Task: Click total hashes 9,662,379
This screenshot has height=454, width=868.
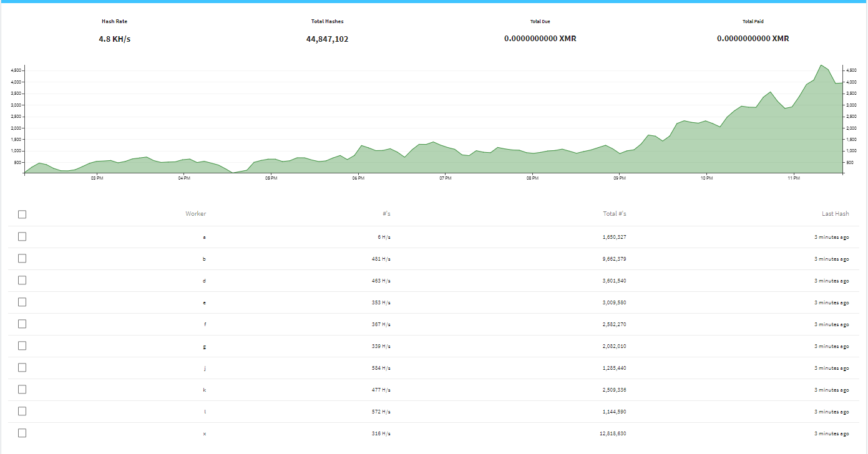Action: pos(615,259)
